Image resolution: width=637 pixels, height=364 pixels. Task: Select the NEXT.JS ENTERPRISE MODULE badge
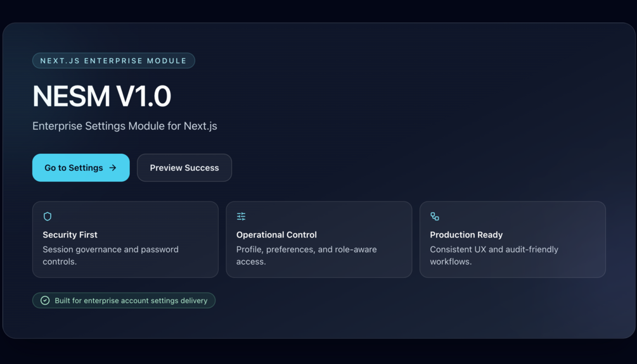(x=113, y=61)
